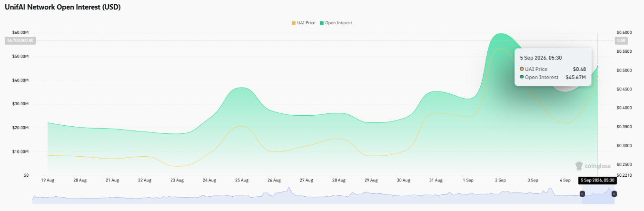Click the $0.4500 right axis label

click(624, 89)
